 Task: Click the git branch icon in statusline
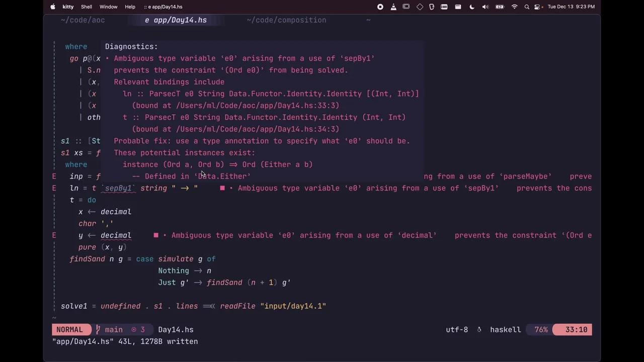pyautogui.click(x=98, y=330)
